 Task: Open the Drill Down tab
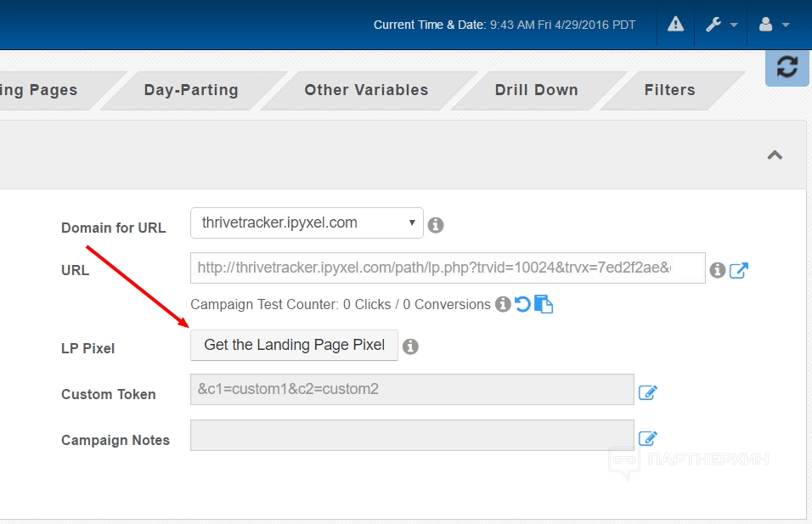click(x=537, y=90)
